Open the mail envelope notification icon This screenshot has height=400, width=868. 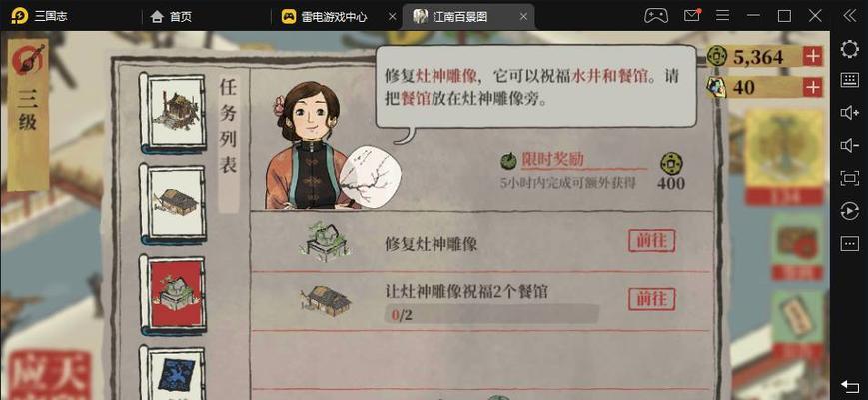pyautogui.click(x=692, y=16)
